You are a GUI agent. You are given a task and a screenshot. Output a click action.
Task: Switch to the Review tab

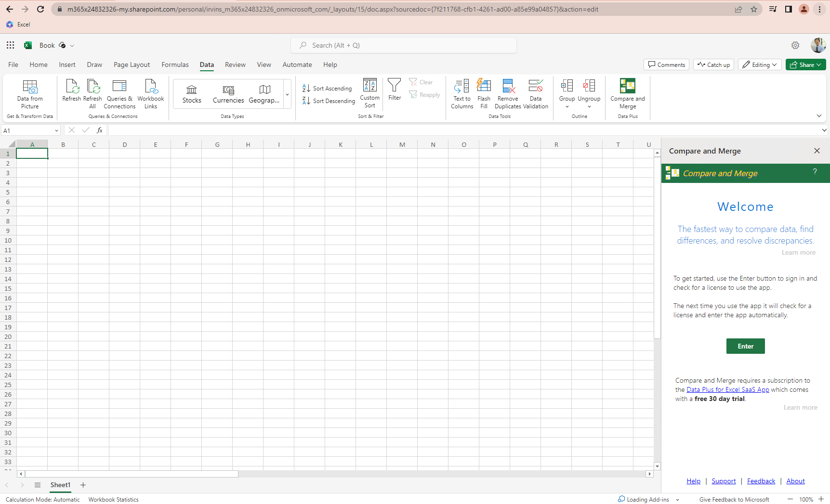235,65
